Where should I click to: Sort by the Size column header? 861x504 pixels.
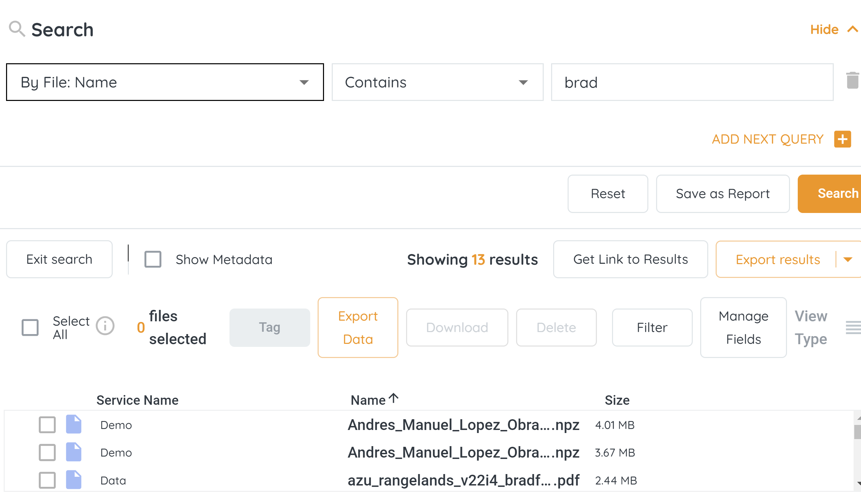tap(617, 400)
